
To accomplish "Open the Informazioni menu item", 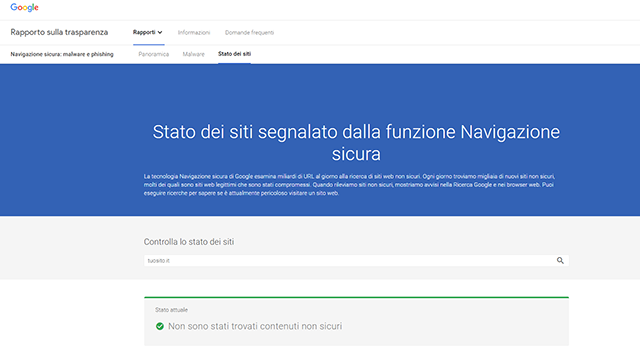I will [194, 33].
